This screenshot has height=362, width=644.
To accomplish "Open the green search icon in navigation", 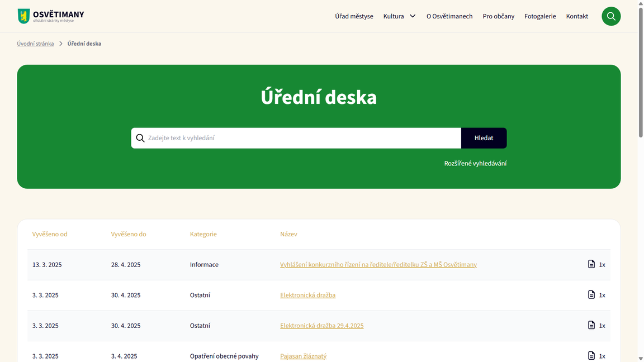I will click(x=611, y=16).
